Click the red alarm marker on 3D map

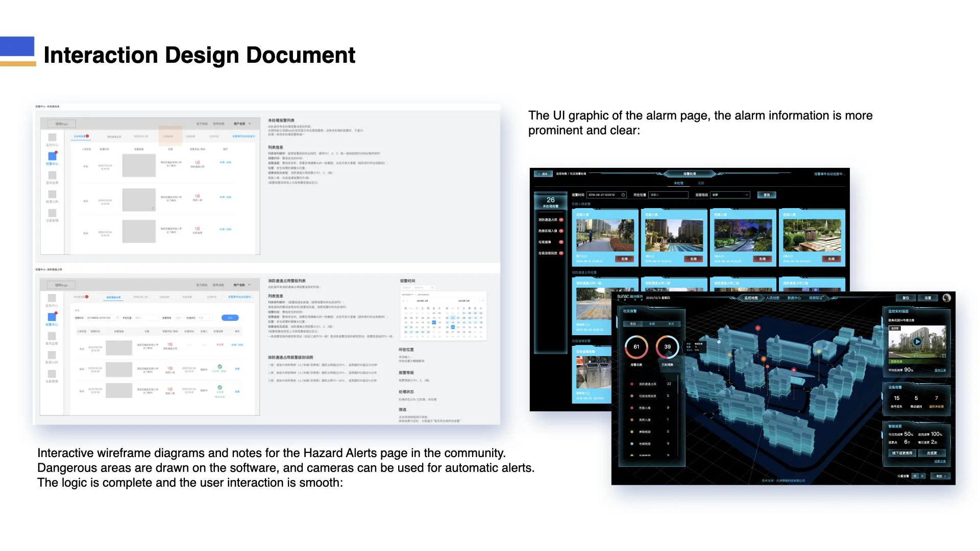tap(758, 328)
